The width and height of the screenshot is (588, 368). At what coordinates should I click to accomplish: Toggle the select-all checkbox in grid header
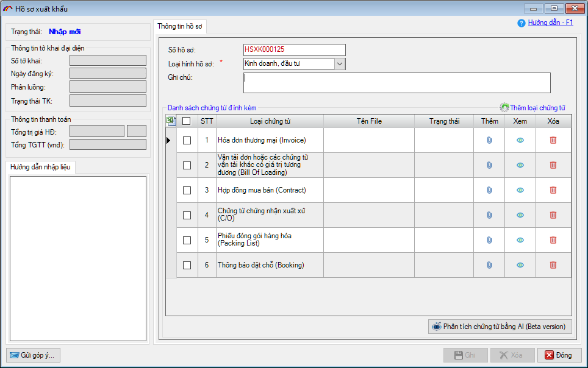tap(187, 121)
